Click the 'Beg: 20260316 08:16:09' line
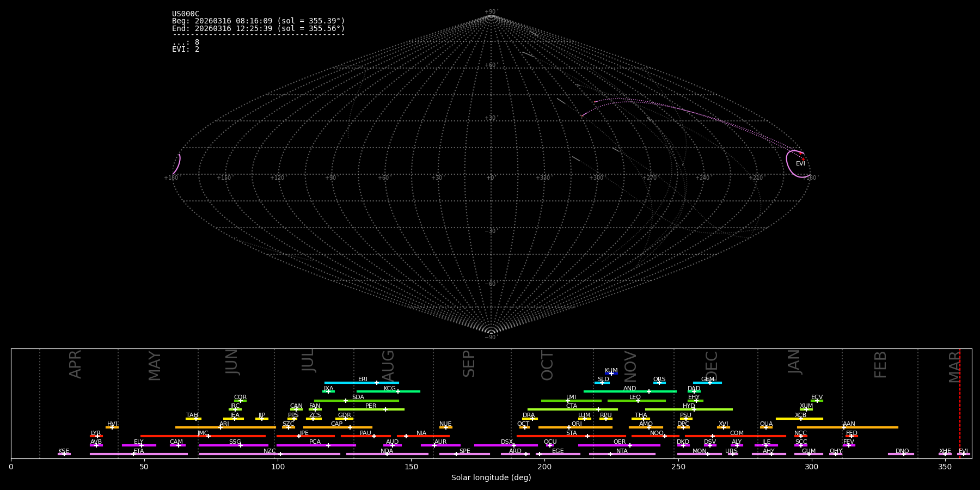Screen dimensions: 980x490 tap(259, 21)
